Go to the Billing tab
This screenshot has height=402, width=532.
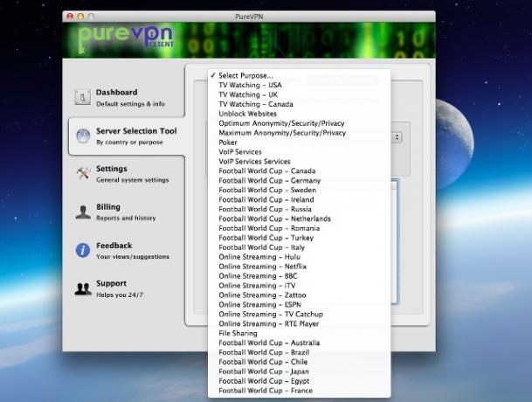point(126,212)
